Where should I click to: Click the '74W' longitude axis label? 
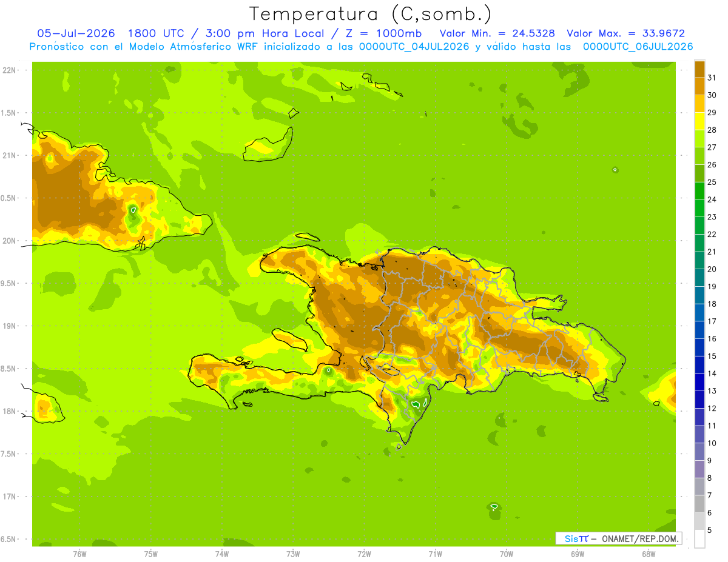pyautogui.click(x=221, y=554)
